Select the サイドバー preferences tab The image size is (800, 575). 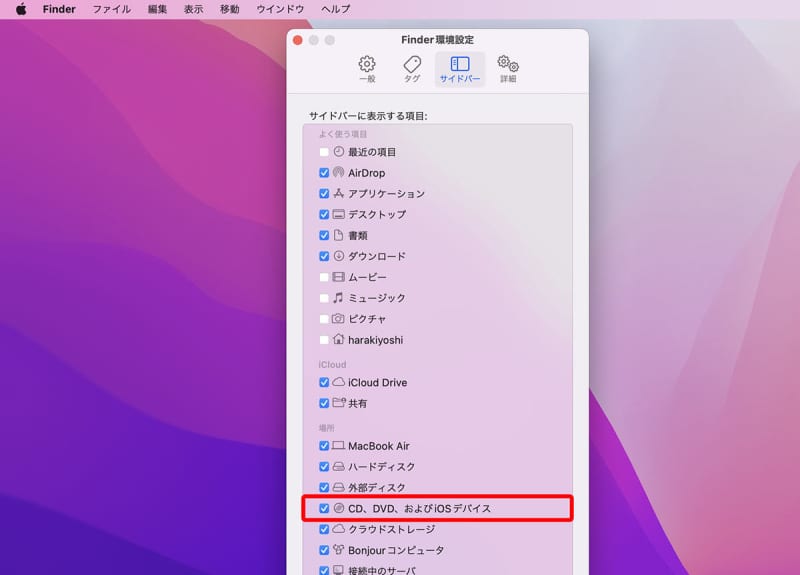pos(460,69)
